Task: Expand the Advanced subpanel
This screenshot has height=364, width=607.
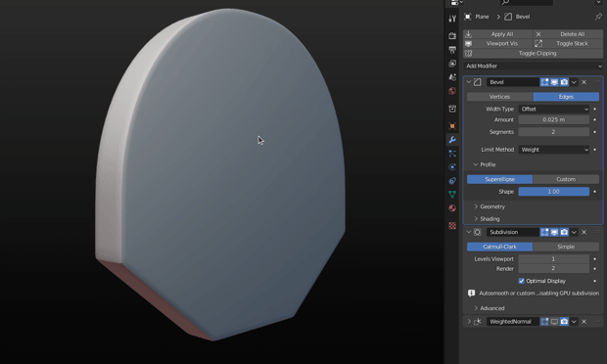Action: pyautogui.click(x=476, y=308)
